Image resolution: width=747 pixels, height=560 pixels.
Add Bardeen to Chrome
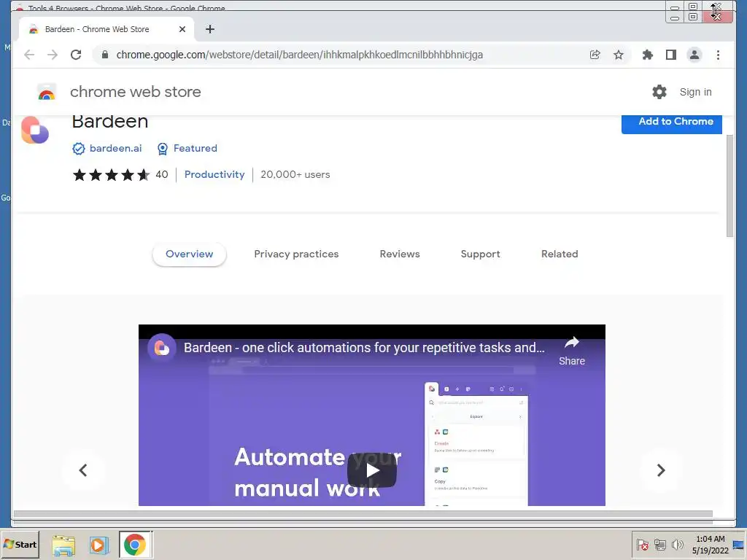[x=672, y=122]
